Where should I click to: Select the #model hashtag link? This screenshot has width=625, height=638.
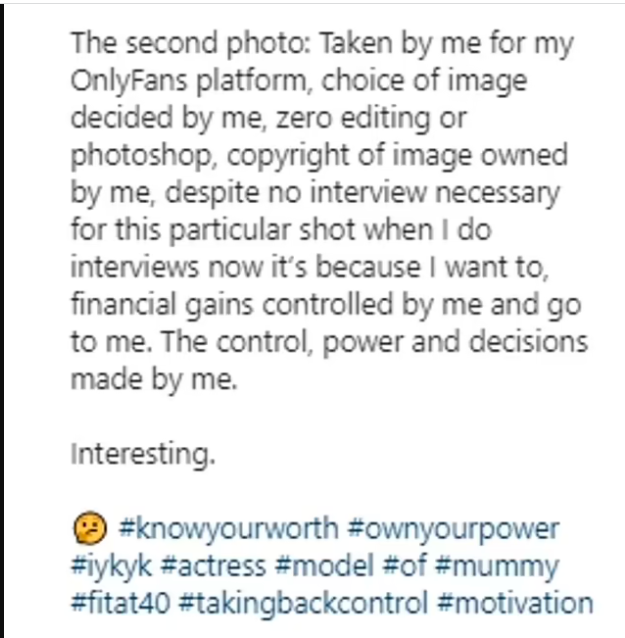324,566
